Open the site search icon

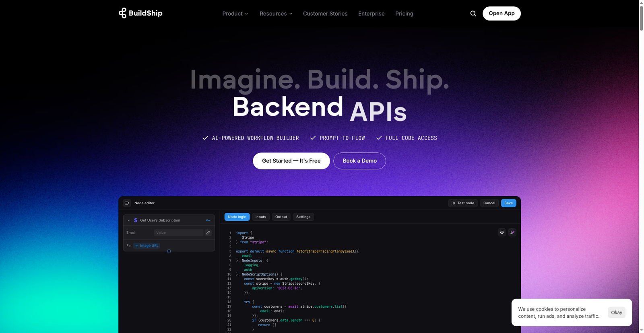(473, 14)
